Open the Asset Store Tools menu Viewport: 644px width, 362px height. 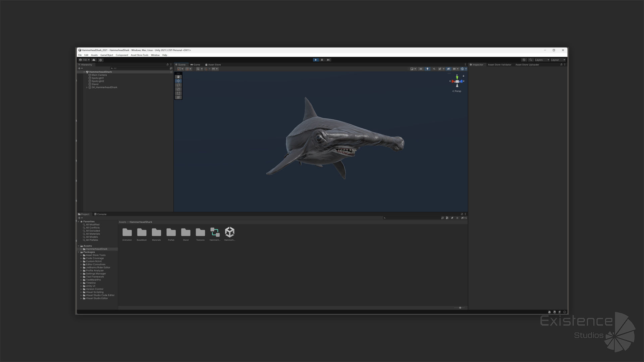pos(140,55)
